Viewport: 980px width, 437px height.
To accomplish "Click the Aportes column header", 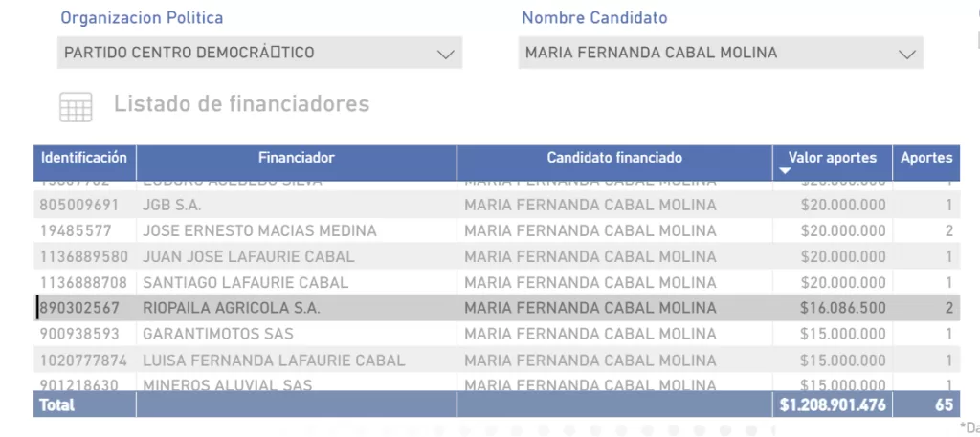I will [x=926, y=158].
